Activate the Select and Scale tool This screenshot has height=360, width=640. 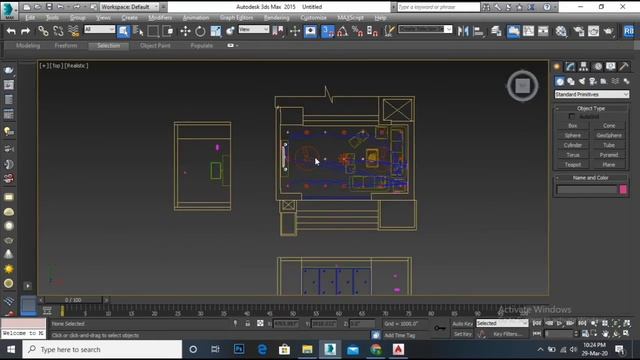(x=216, y=31)
